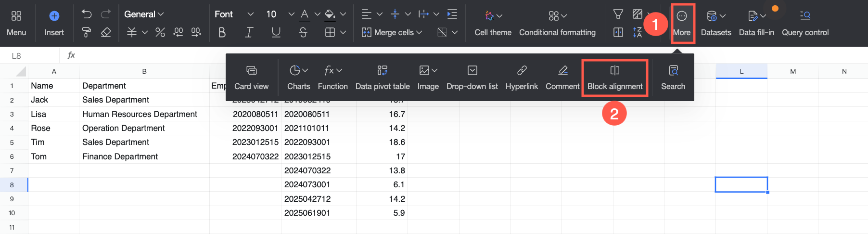Undo the last action
Screen dimensions: 868x234
point(87,14)
